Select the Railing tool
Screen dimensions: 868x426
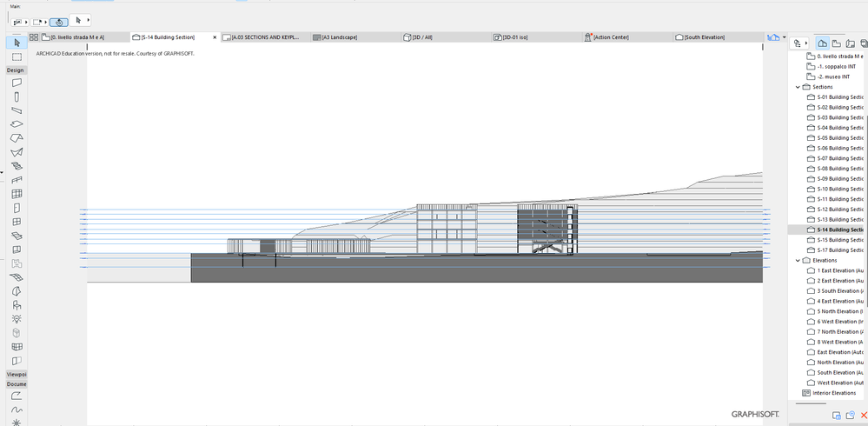pos(17,179)
